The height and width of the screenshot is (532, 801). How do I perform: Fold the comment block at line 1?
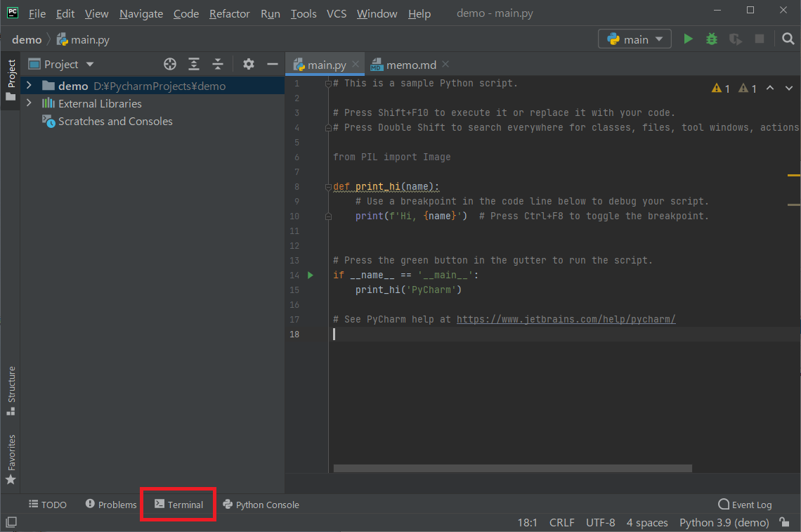[328, 84]
